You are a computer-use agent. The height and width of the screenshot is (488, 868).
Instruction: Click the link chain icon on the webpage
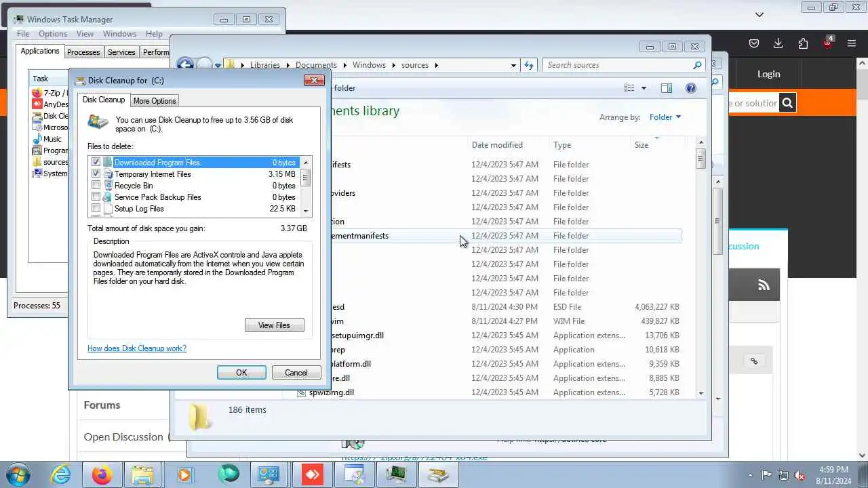coord(754,361)
